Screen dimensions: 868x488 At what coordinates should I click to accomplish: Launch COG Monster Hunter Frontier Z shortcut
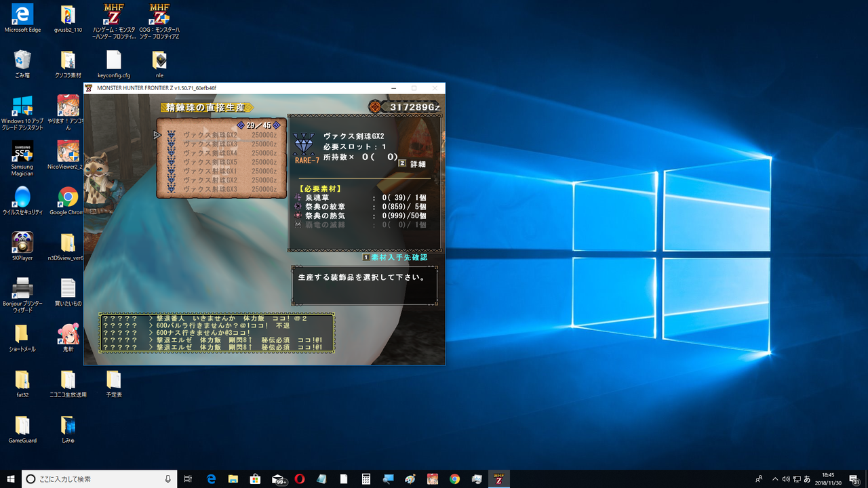(x=159, y=21)
